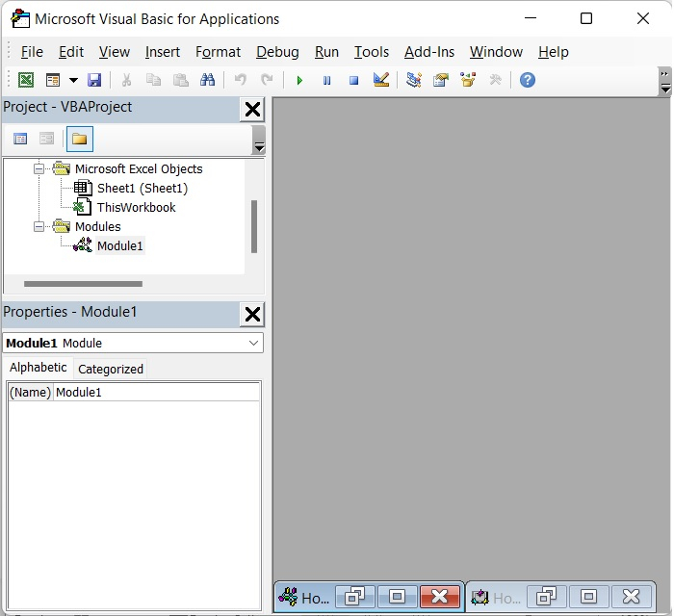674x616 pixels.
Task: Open the Run menu
Action: [x=326, y=52]
